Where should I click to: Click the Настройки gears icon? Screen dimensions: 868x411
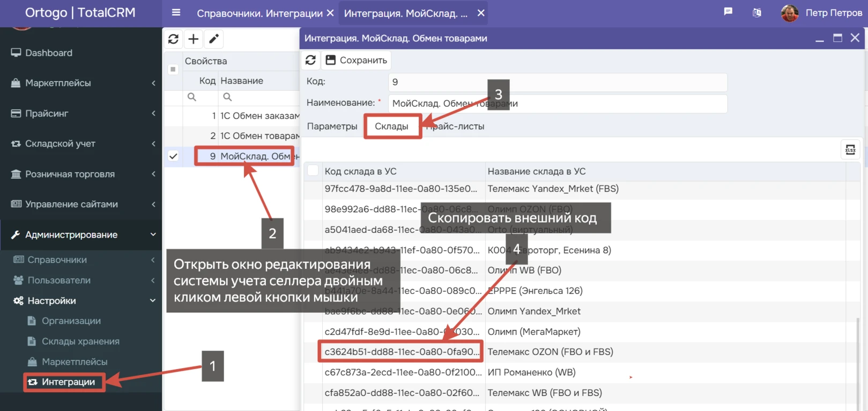(18, 301)
